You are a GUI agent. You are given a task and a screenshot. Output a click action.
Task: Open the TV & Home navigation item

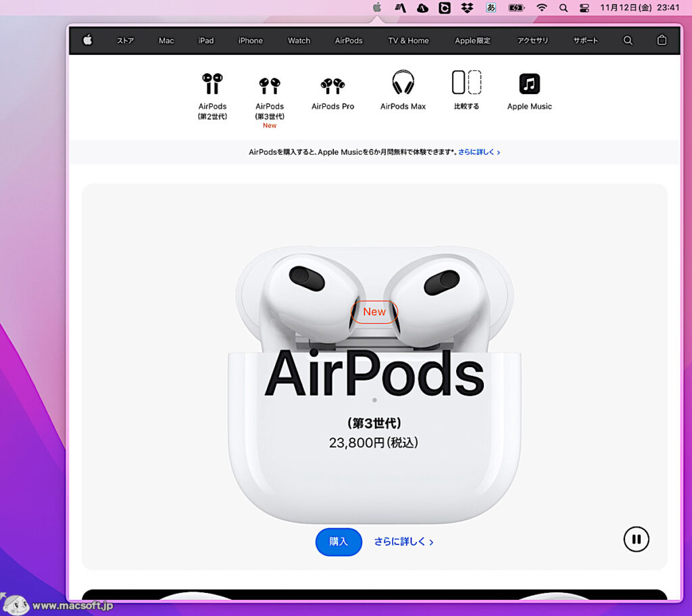click(408, 41)
